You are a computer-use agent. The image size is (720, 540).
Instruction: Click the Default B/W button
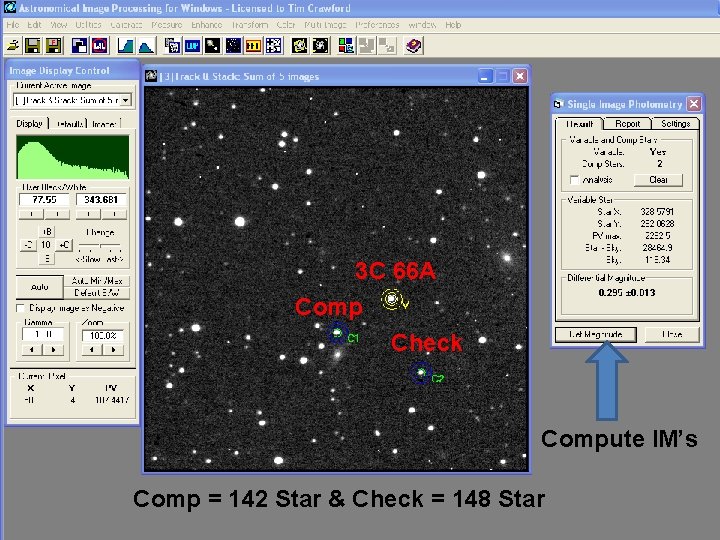click(97, 293)
